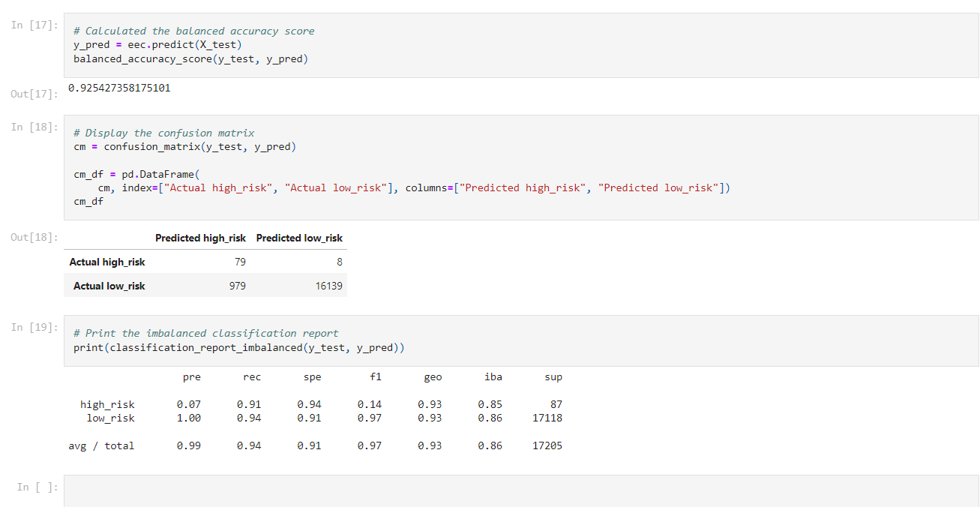Click the value 16139 in the confusion matrix
The image size is (980, 507).
click(x=328, y=286)
